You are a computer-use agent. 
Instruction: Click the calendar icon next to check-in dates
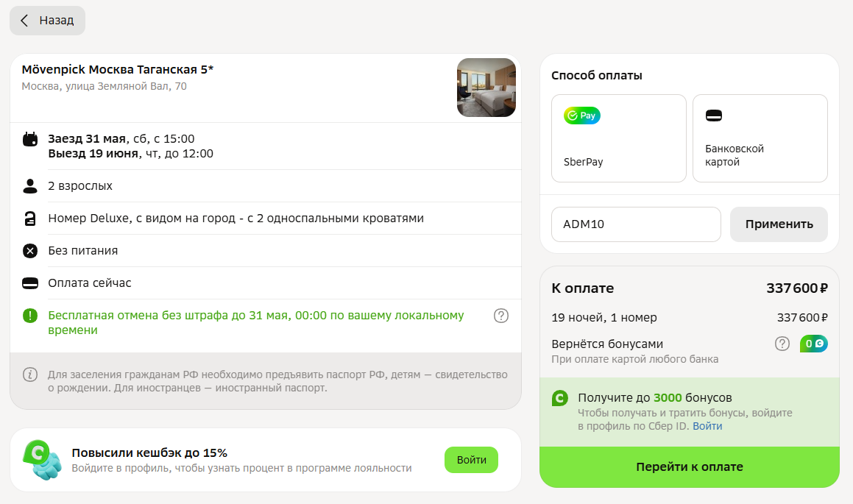(30, 139)
